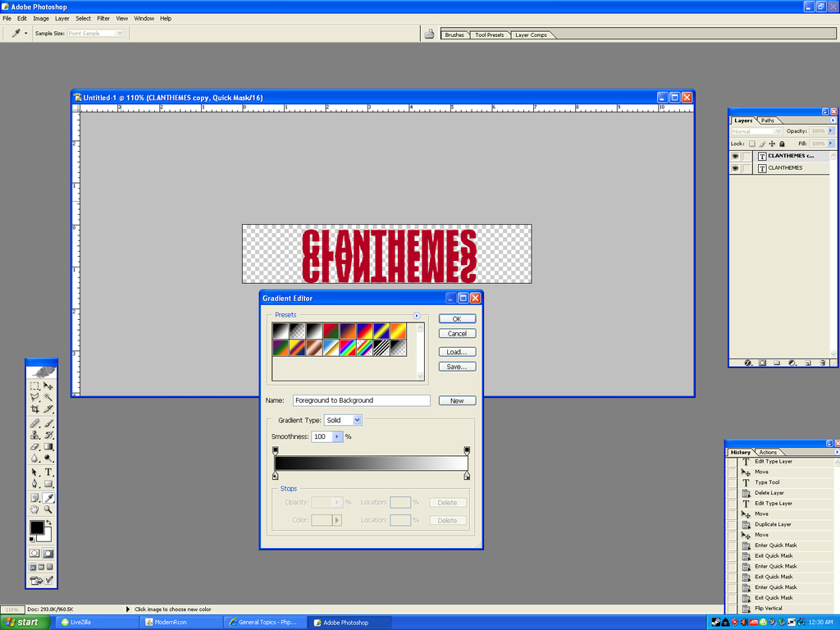This screenshot has width=840, height=630.
Task: Toggle lock transparent pixels in Layers panel
Action: [x=752, y=144]
